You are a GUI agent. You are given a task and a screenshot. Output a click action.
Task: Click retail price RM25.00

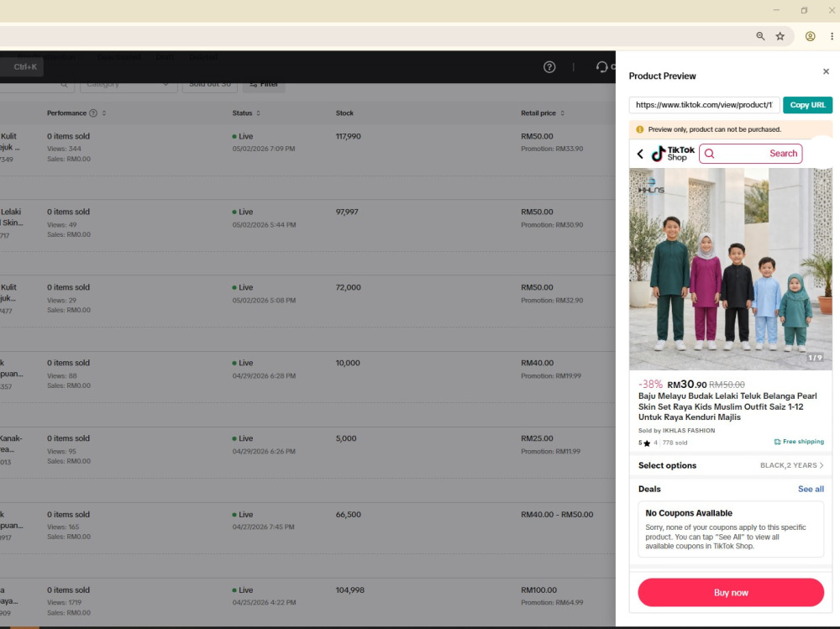tap(537, 438)
